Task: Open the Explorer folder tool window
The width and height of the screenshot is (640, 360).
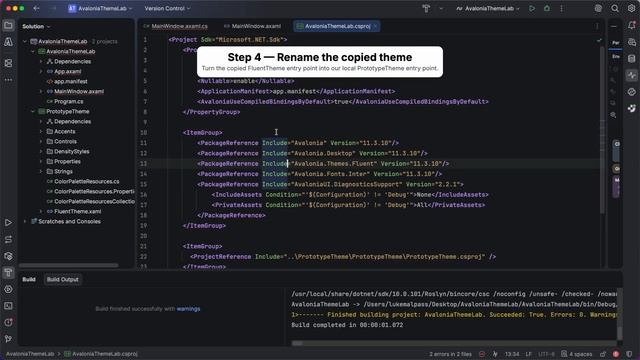Action: click(x=8, y=25)
